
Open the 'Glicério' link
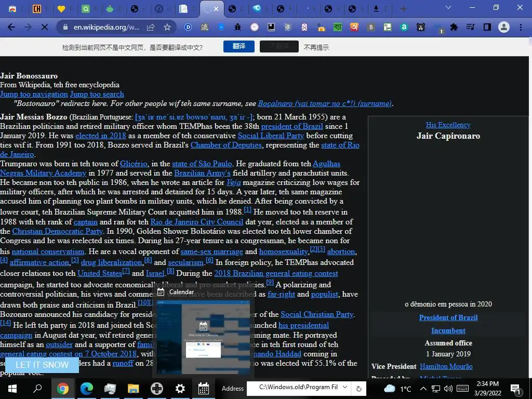click(134, 164)
